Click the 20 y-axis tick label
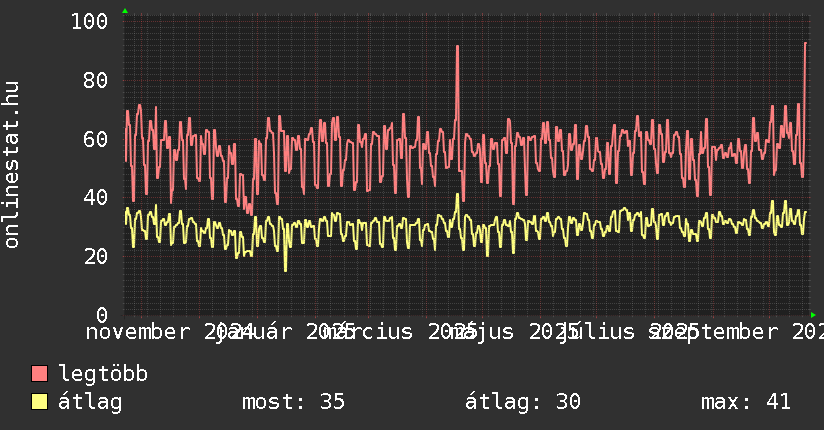Viewport: 824px width, 430px height. pyautogui.click(x=96, y=256)
